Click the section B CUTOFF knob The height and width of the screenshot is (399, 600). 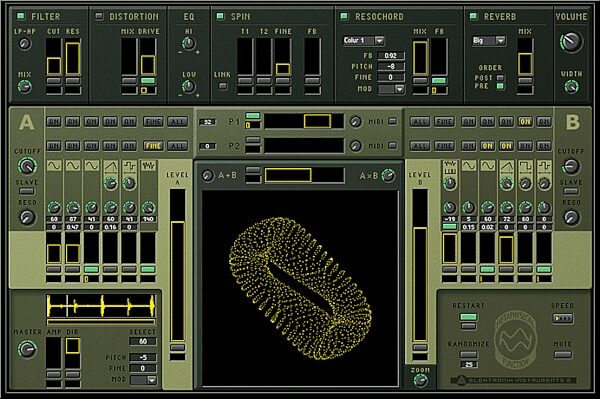pos(571,166)
